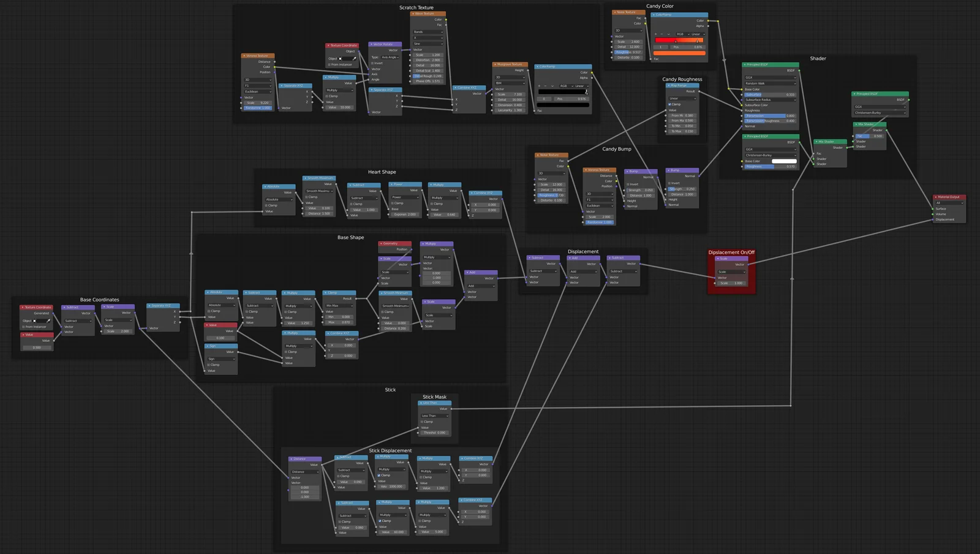Click the eyedropper on Base Coordinates' Texture Coordinate Object field
This screenshot has height=554, width=980.
48,321
